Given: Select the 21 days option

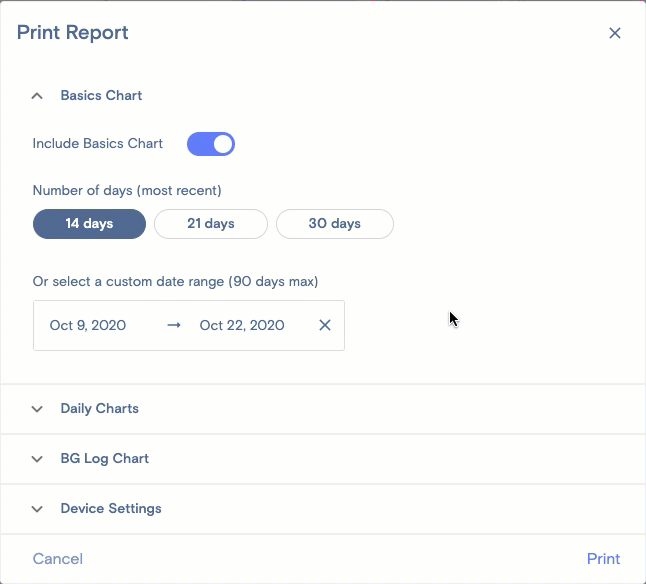Looking at the screenshot, I should tap(211, 224).
